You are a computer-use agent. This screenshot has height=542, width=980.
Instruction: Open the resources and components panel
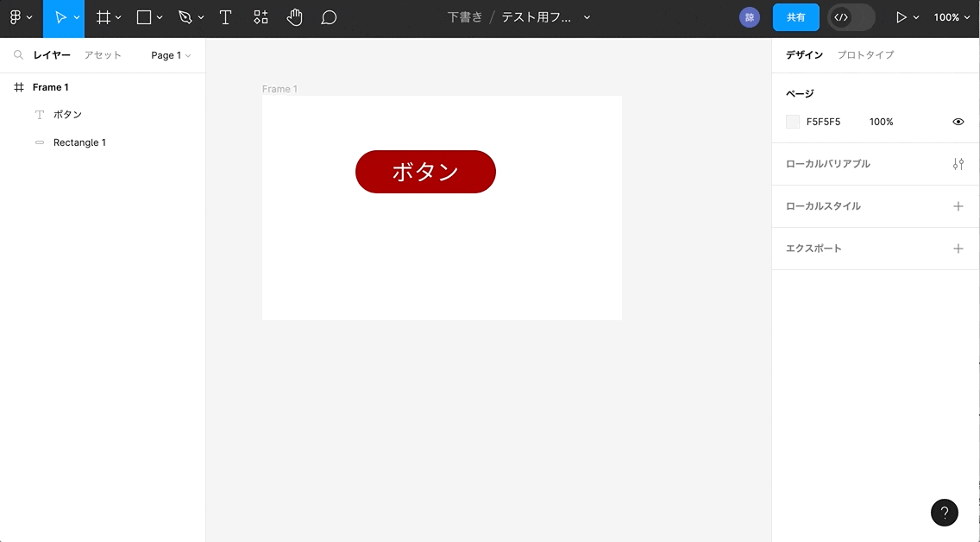260,17
